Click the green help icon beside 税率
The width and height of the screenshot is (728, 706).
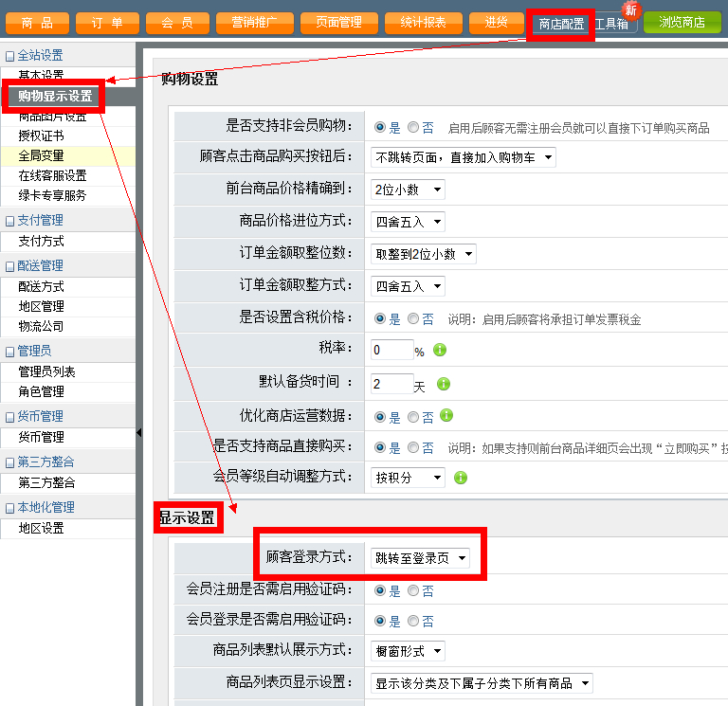440,350
